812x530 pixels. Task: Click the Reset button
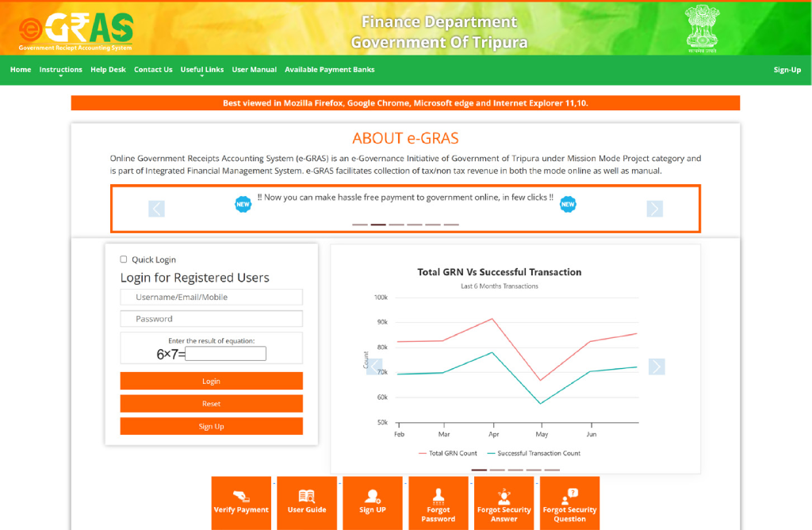click(x=211, y=404)
